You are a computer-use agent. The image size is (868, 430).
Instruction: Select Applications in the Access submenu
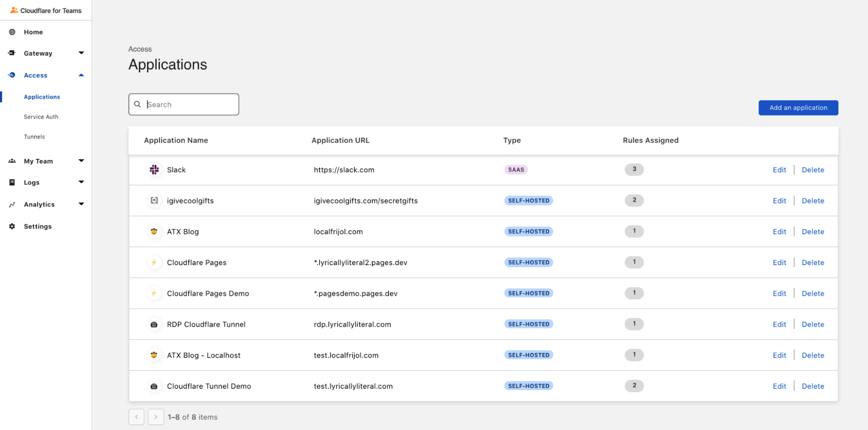click(42, 97)
